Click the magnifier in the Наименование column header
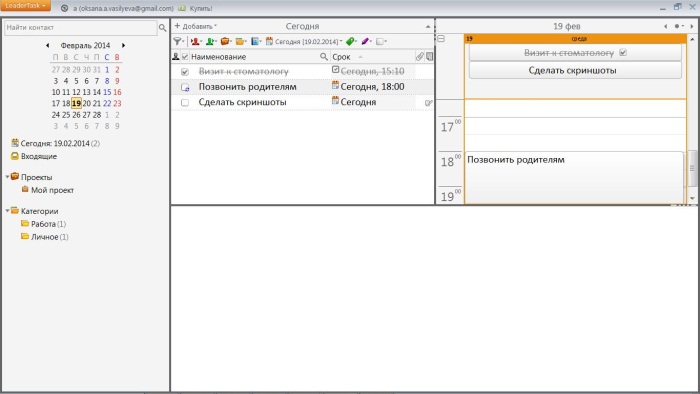Viewport: 700px width, 394px height. [324, 57]
